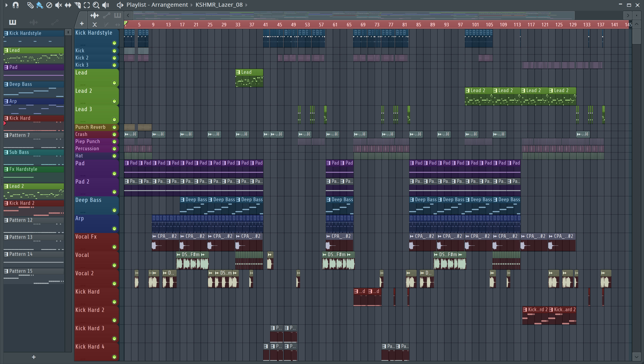Viewport: 644px width, 364px height.
Task: Add a new track with the plus button
Action: point(81,23)
